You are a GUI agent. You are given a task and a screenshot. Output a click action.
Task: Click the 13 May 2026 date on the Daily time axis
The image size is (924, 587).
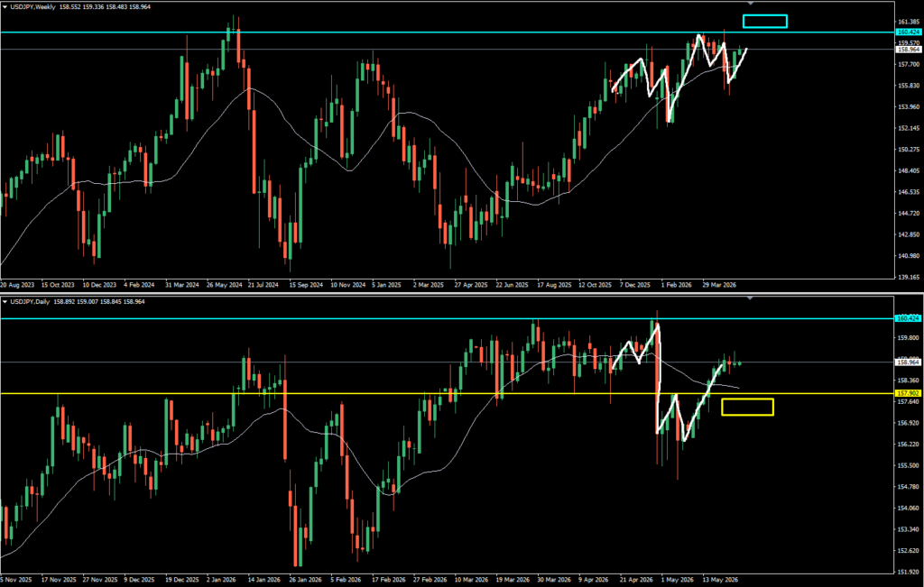coord(719,579)
